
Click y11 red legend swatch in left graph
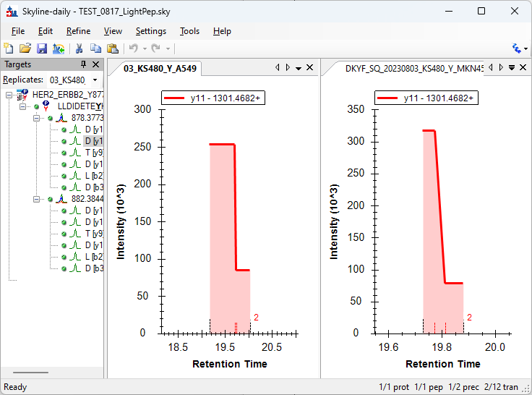click(176, 99)
